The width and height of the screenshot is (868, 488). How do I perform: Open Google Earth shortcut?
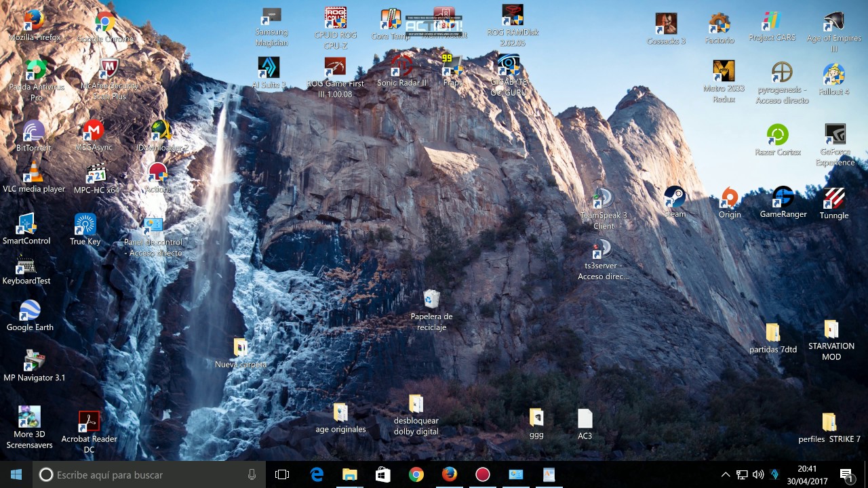point(30,316)
